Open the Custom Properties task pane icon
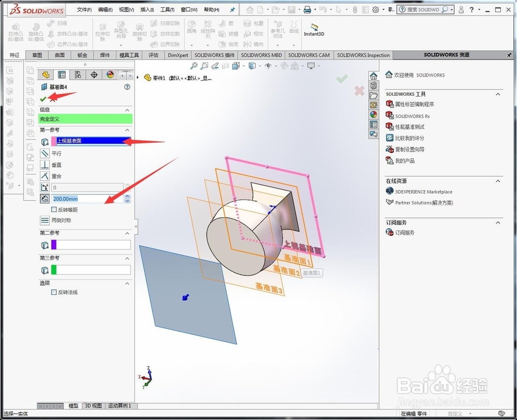Screen dimensions: 517x420 373,124
